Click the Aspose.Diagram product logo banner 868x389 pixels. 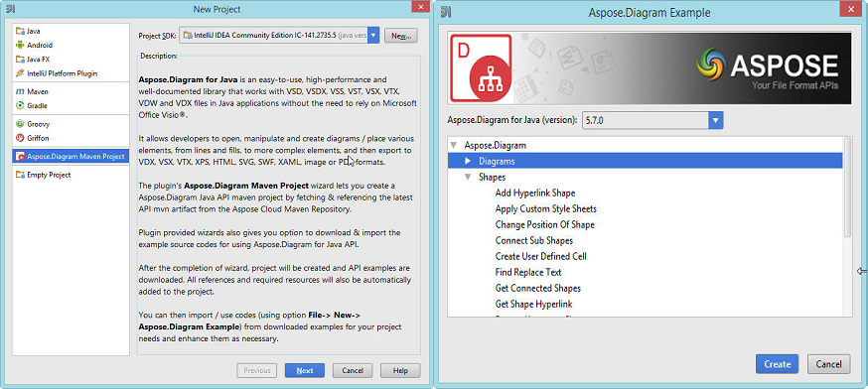(x=650, y=68)
